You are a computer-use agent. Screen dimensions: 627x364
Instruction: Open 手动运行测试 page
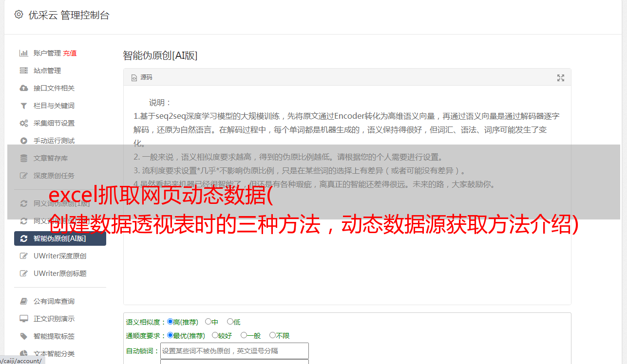pyautogui.click(x=54, y=141)
